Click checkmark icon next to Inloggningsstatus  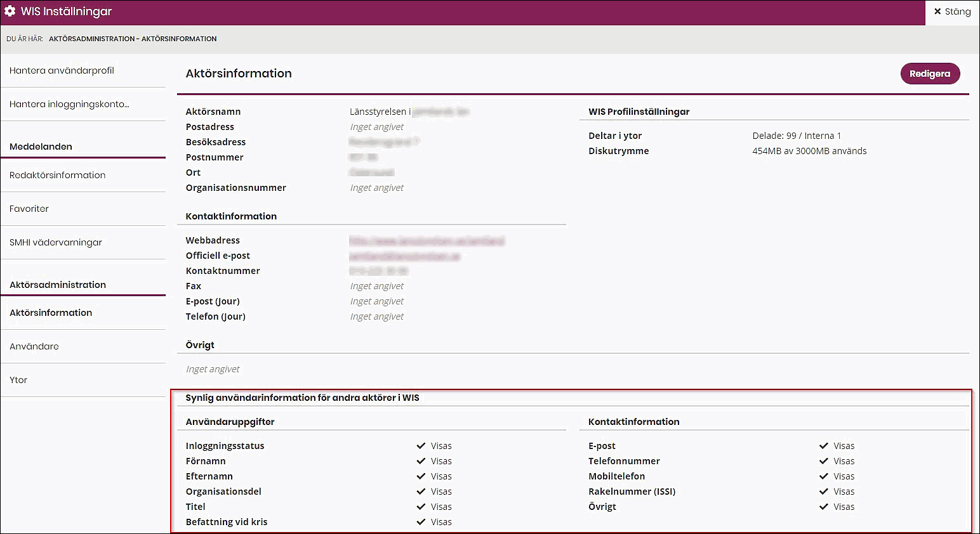[x=421, y=446]
